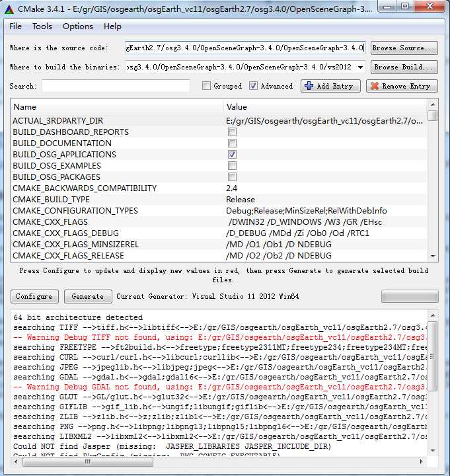Expand the build binaries path dropdown
This screenshot has height=476, width=450.
(x=360, y=67)
